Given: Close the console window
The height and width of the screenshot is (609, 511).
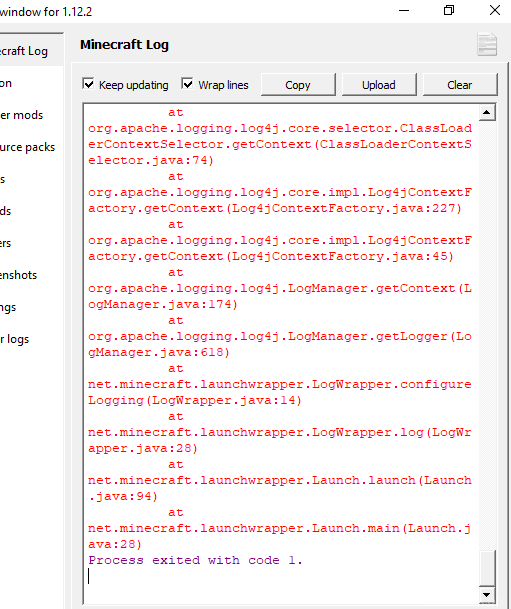Looking at the screenshot, I should pyautogui.click(x=495, y=10).
